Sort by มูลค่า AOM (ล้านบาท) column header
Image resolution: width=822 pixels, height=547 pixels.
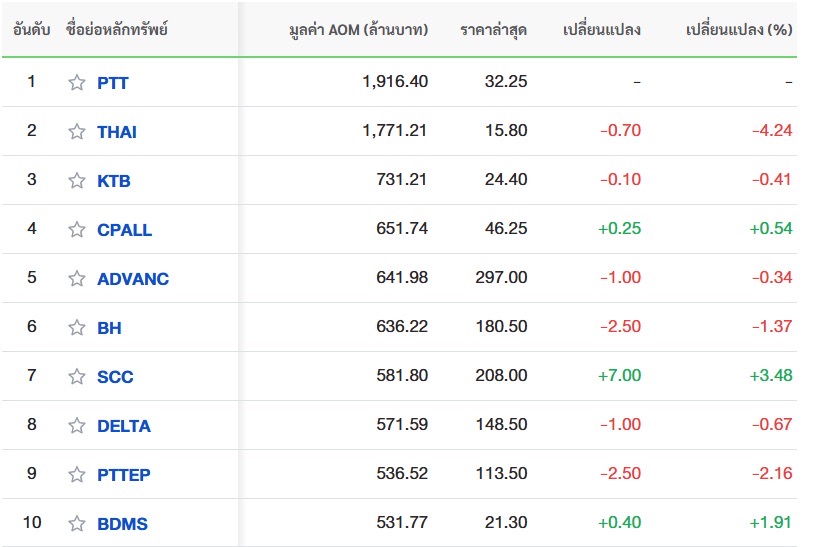coord(357,30)
